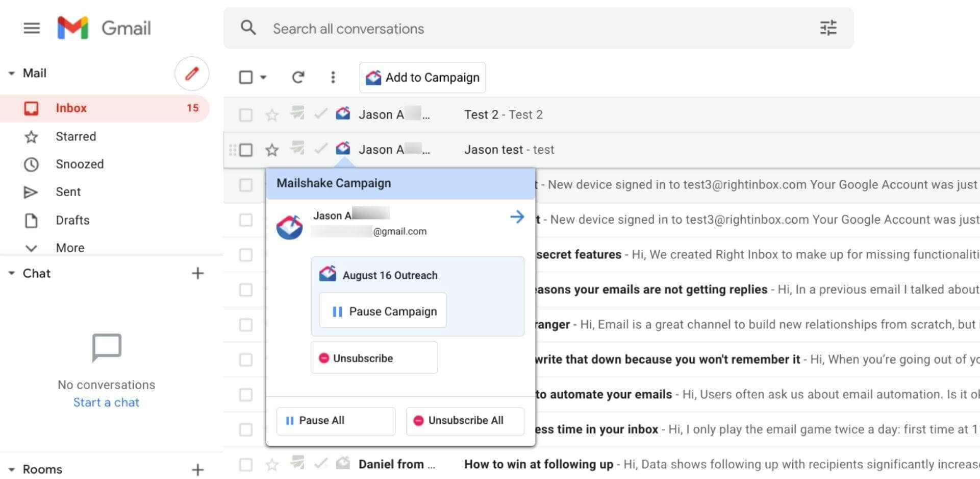Select the Jason test email checkbox

coord(246,150)
